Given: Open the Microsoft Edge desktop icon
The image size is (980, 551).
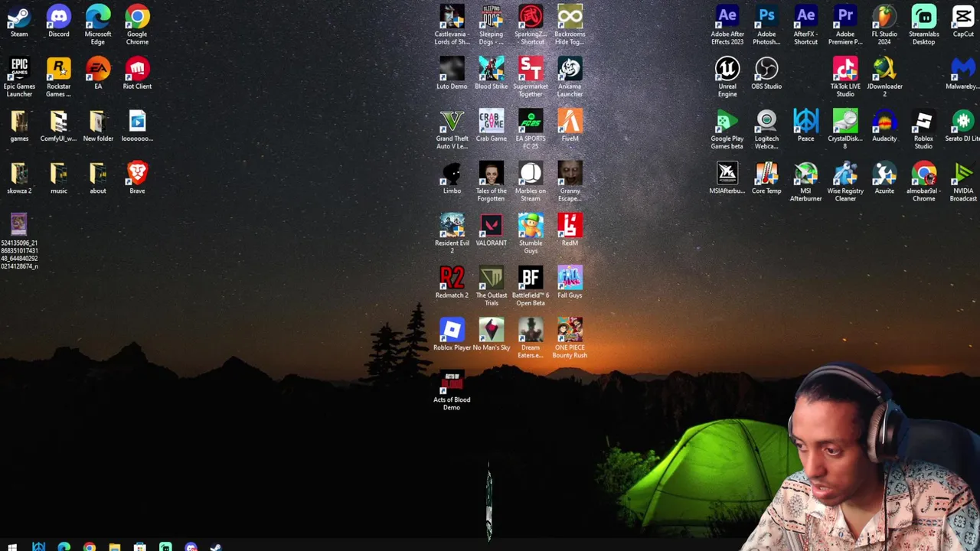Looking at the screenshot, I should (98, 17).
